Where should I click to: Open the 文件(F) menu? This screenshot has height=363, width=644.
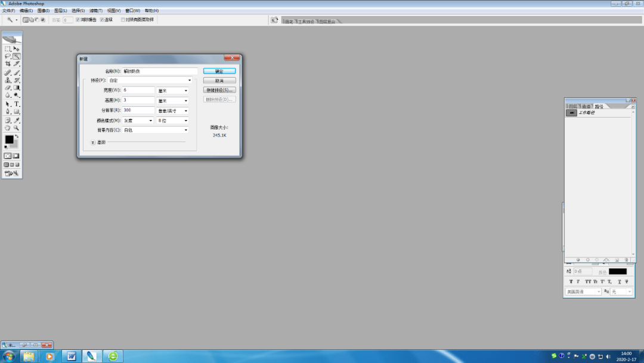8,11
